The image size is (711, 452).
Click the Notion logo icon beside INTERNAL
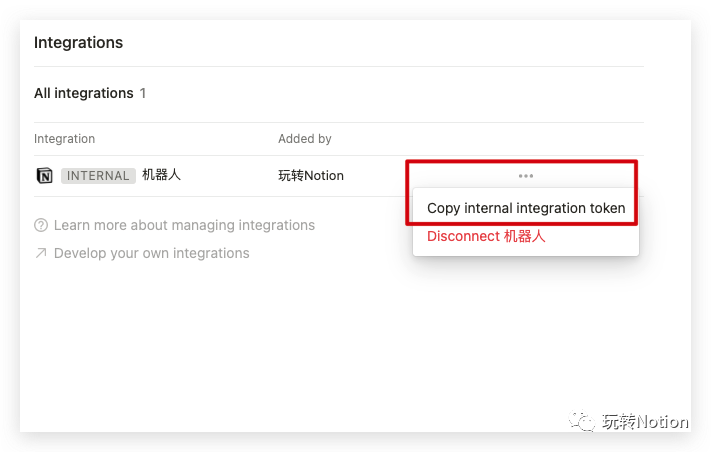[x=44, y=176]
